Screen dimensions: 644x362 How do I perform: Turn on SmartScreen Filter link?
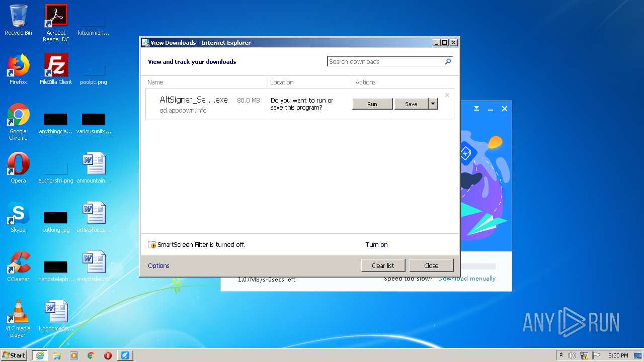(376, 244)
